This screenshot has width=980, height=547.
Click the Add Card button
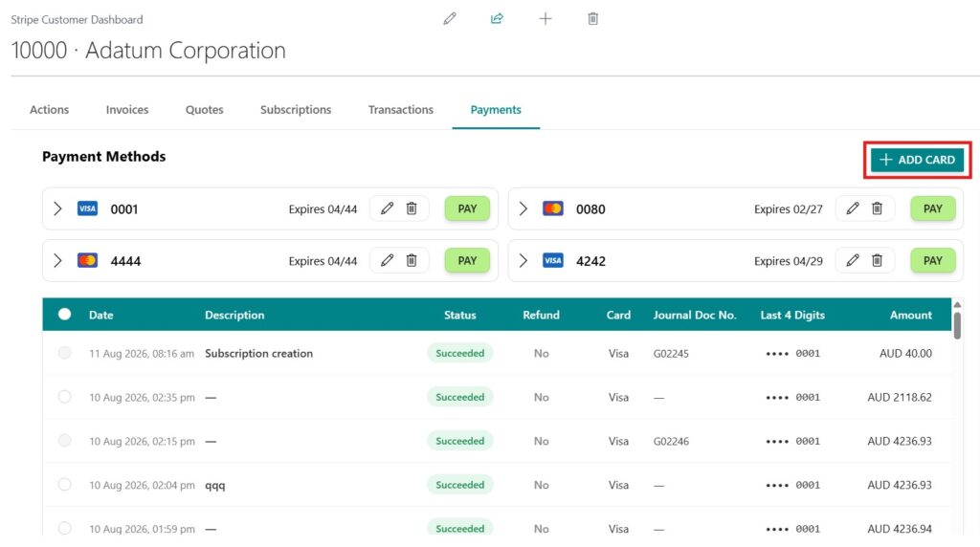[918, 160]
